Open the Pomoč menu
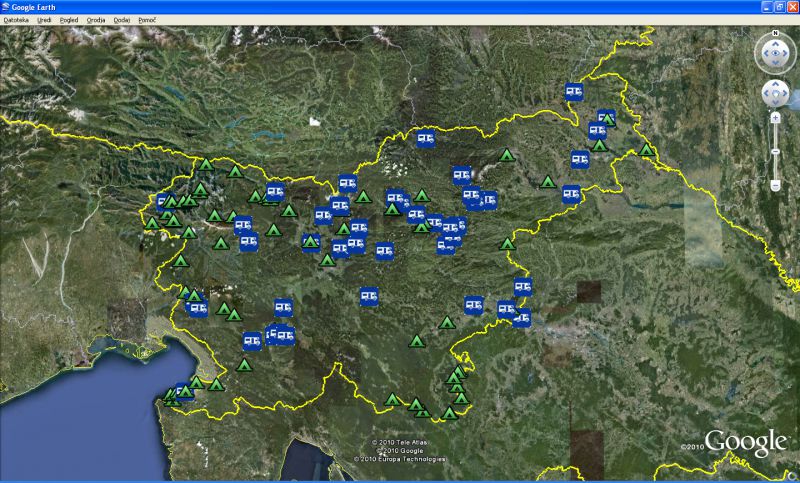 pyautogui.click(x=147, y=20)
